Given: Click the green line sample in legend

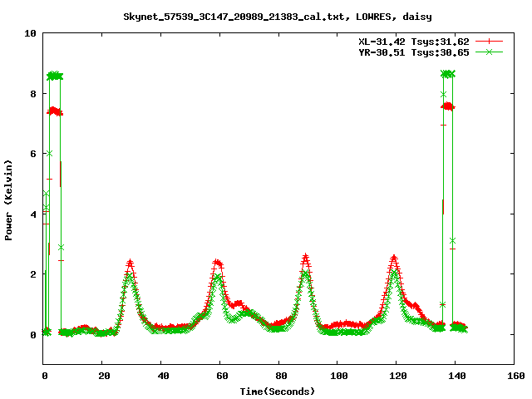Looking at the screenshot, I should coord(489,52).
